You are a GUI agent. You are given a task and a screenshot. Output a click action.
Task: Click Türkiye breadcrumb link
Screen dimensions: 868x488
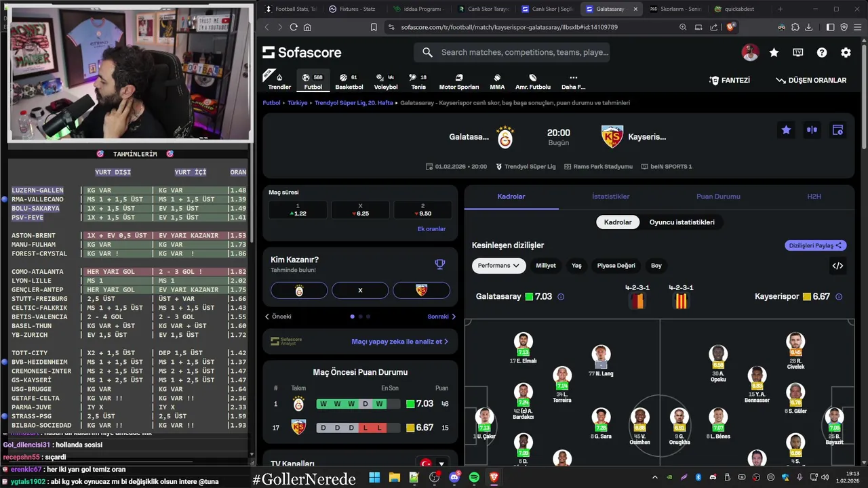point(297,103)
